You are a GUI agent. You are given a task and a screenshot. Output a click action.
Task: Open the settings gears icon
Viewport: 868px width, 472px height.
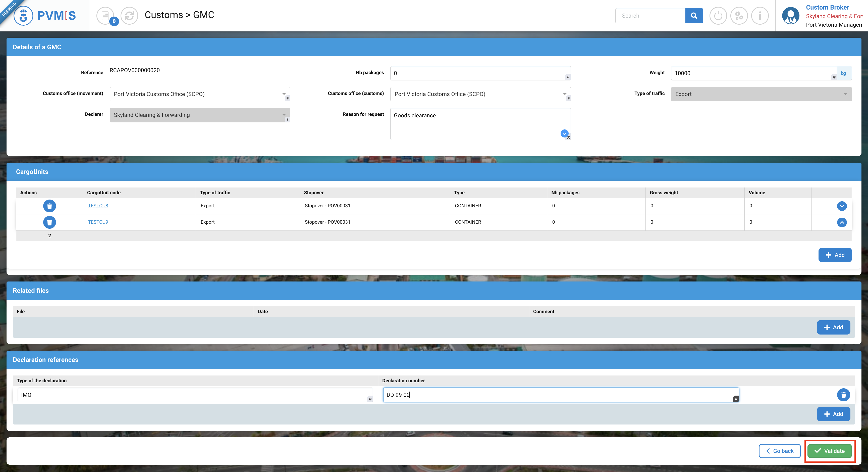pos(739,16)
